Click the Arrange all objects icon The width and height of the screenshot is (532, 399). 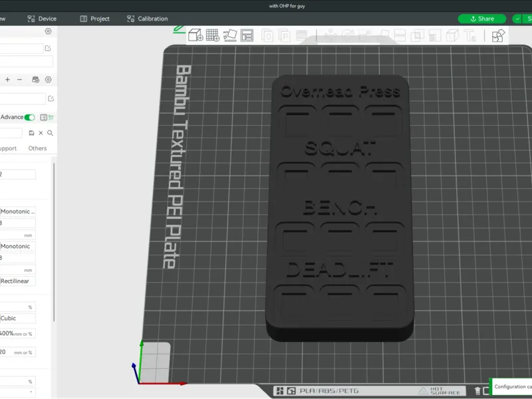[x=247, y=35]
